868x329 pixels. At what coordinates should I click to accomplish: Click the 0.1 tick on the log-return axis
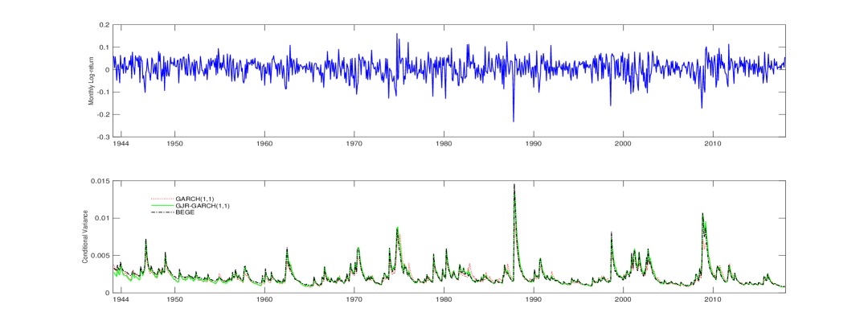[x=105, y=47]
